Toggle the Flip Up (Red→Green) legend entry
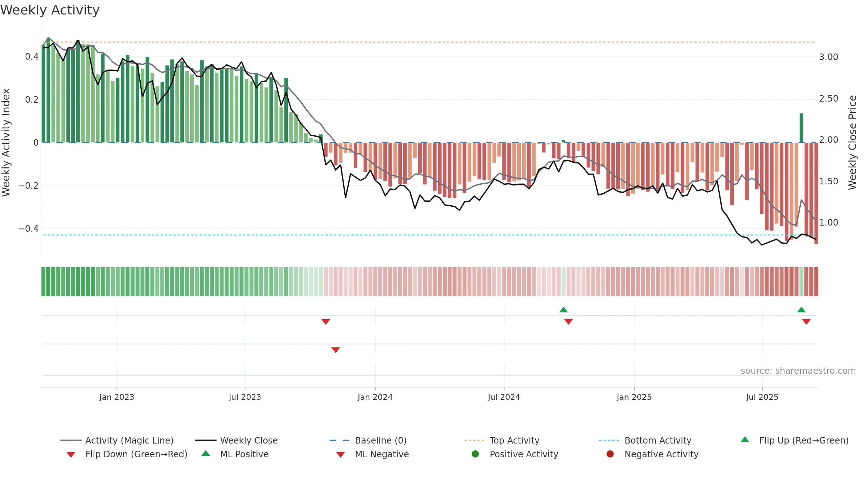 pos(795,440)
